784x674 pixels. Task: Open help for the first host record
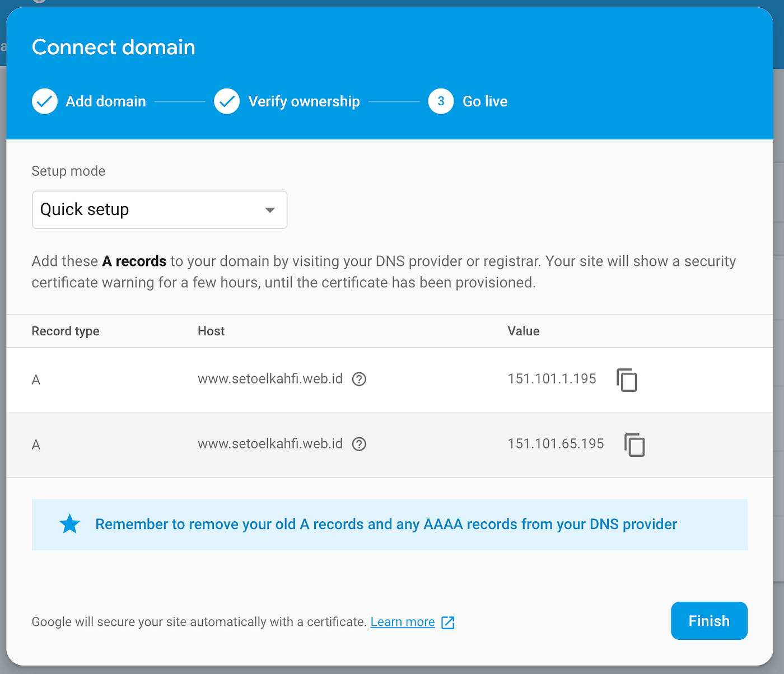[x=359, y=379]
